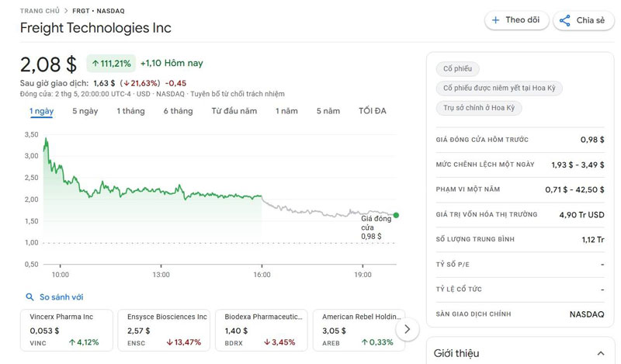This screenshot has width=621, height=364.
Task: Open the Vincerx Pharma Inc comparison card
Action: (x=67, y=330)
